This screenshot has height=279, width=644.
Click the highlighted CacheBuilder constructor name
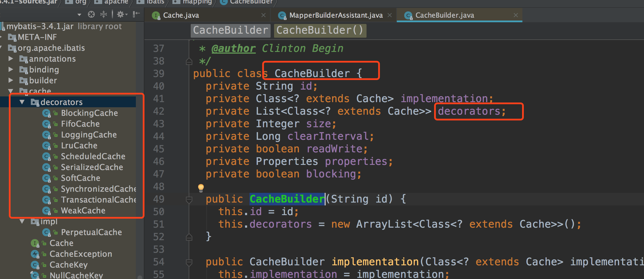coord(287,199)
